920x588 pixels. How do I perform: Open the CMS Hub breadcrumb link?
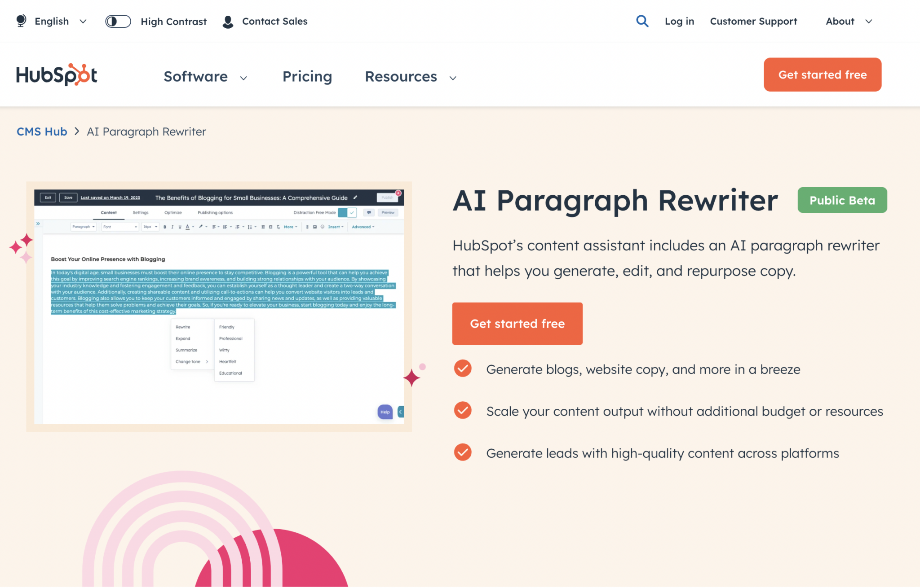42,131
